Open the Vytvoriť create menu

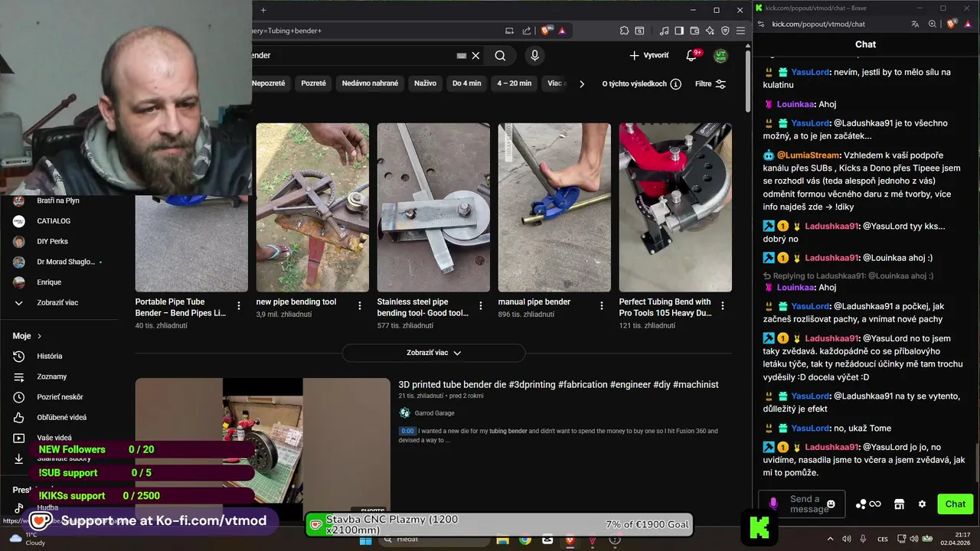[649, 55]
